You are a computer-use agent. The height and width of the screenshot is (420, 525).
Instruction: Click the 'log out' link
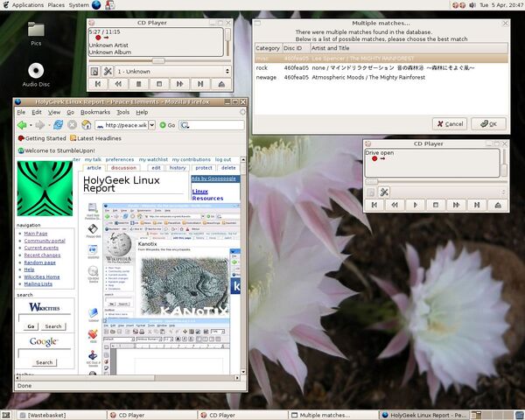coord(223,160)
